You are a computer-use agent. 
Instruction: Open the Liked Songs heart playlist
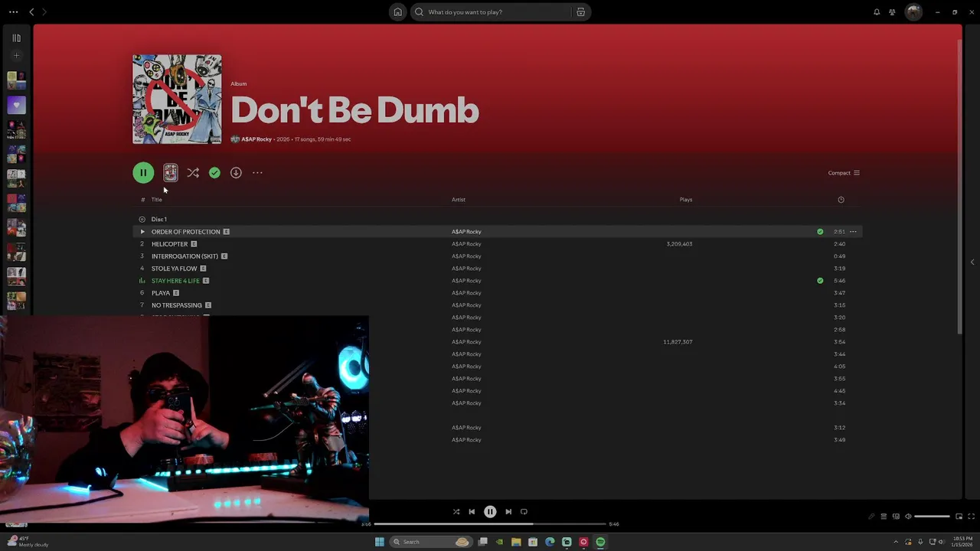pyautogui.click(x=16, y=105)
